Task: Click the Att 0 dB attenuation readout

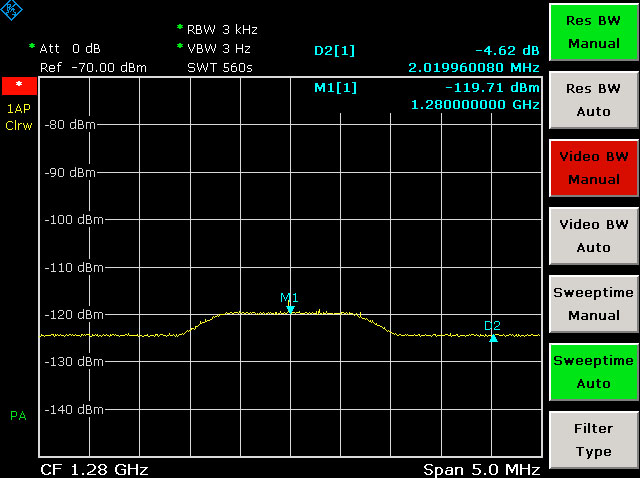Action: pos(70,49)
